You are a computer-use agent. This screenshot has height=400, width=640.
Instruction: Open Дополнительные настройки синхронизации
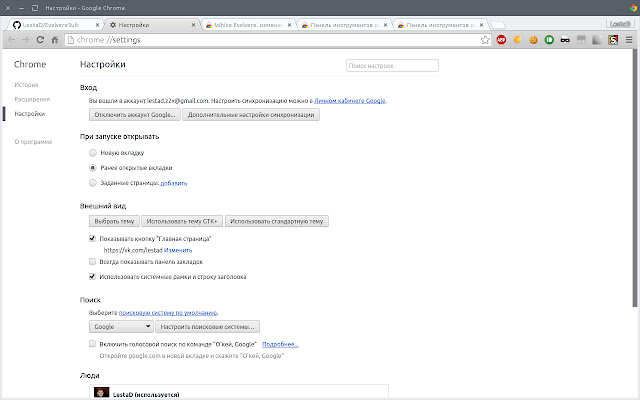pos(251,115)
